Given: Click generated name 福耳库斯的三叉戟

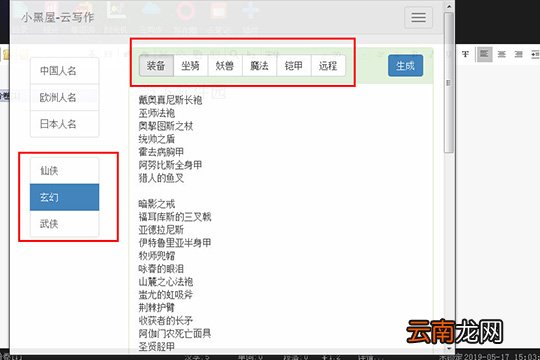Looking at the screenshot, I should click(175, 217).
